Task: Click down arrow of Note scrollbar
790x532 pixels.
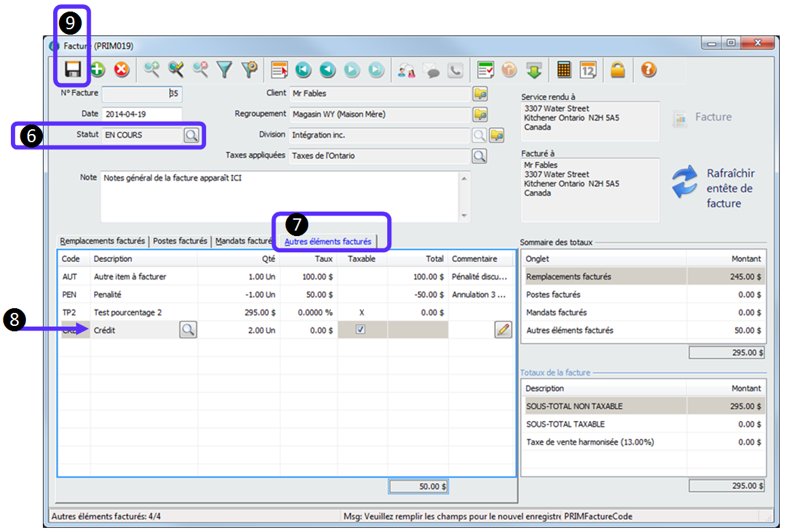Action: coord(465,216)
